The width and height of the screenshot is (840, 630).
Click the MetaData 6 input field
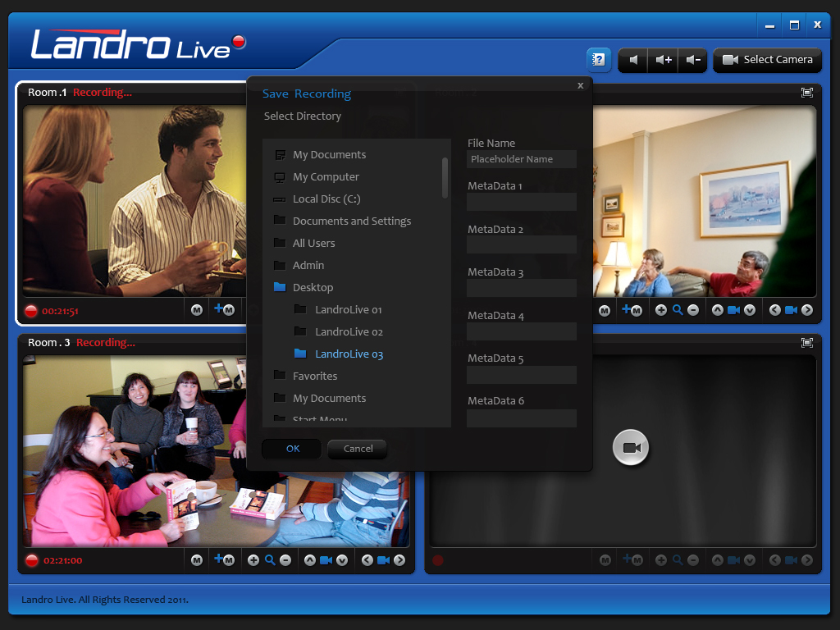pos(521,418)
